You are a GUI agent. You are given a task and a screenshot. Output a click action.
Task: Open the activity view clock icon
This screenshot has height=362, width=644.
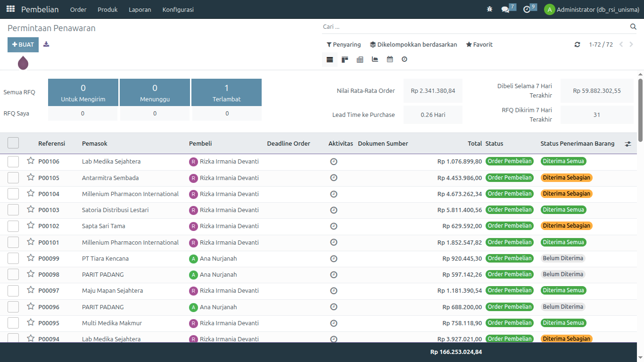click(x=405, y=59)
